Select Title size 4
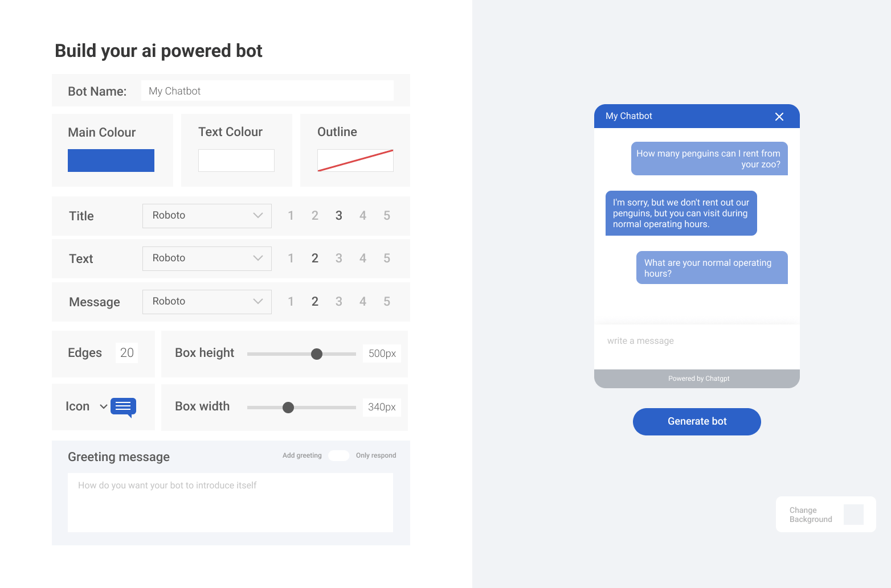 363,216
